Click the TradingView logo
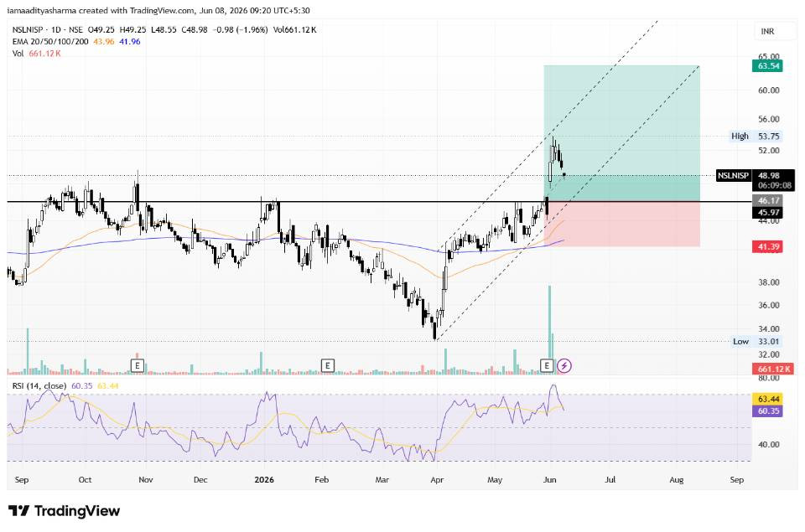The image size is (805, 532). (65, 511)
